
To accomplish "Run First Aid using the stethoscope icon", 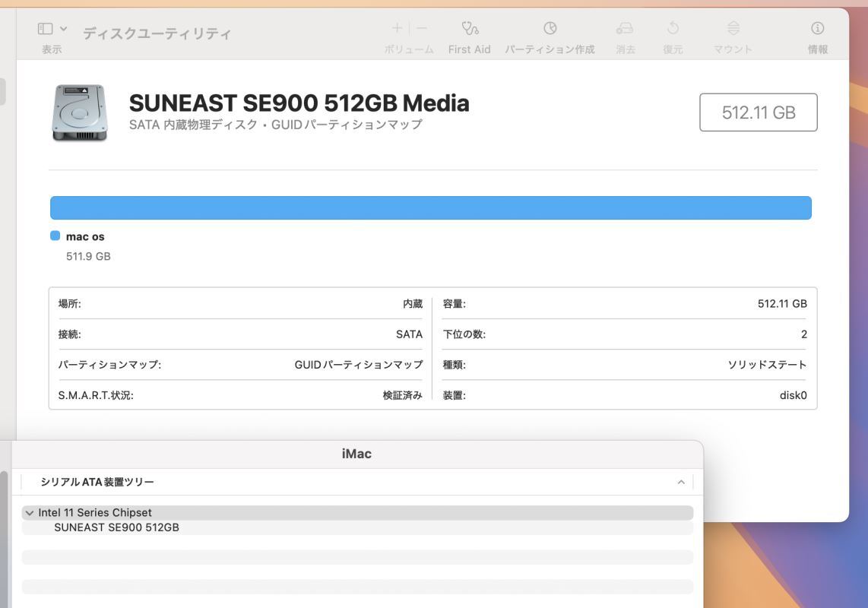I will [x=470, y=29].
